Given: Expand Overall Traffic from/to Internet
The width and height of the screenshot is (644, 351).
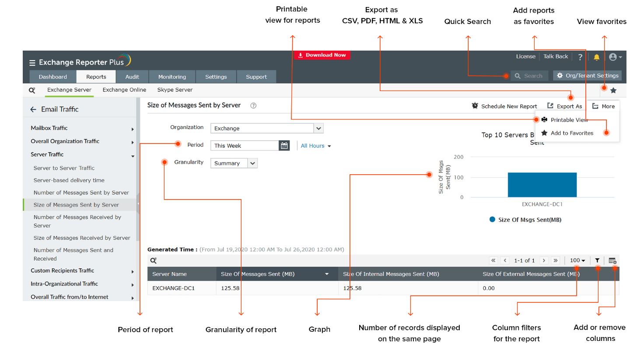Looking at the screenshot, I should click(82, 297).
